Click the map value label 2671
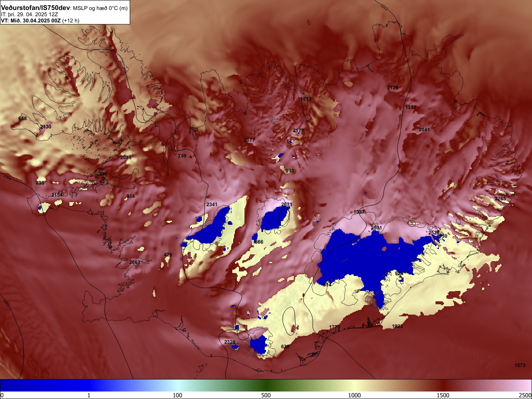This screenshot has width=532, height=399. click(x=287, y=204)
